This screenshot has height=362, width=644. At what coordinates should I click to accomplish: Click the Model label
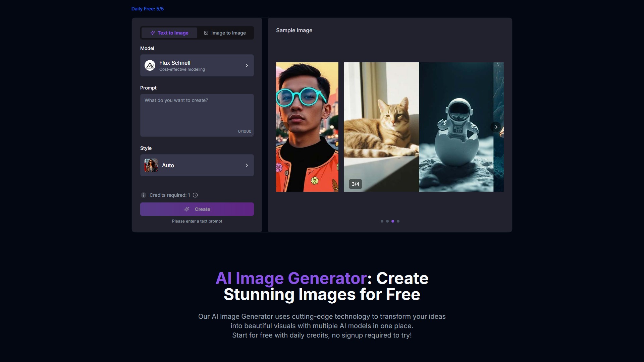(147, 48)
